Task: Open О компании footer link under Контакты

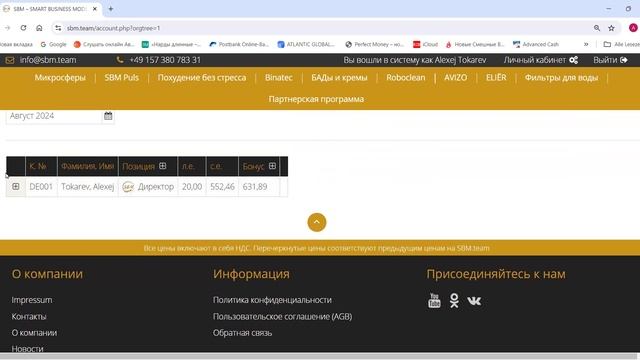Action: coord(34,333)
